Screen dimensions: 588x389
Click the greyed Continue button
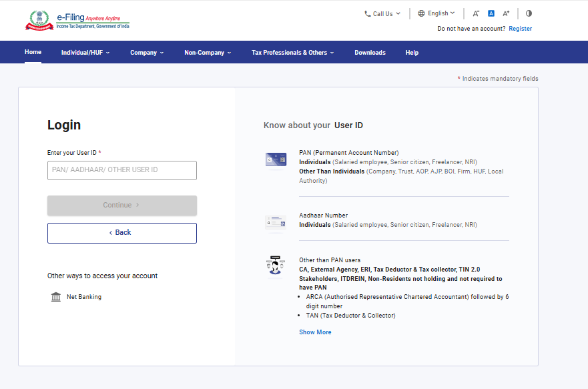tap(122, 206)
